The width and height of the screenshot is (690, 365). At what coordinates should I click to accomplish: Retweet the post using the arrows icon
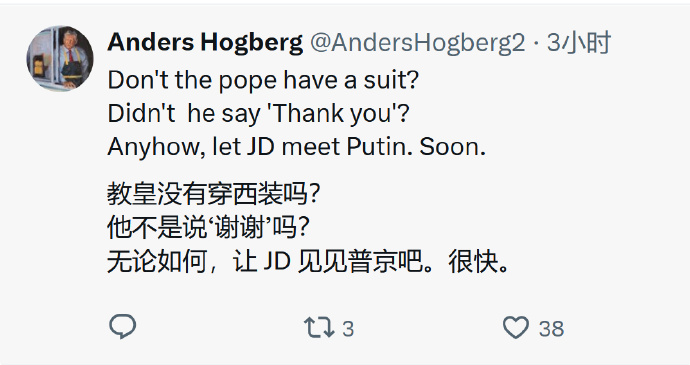pos(319,328)
